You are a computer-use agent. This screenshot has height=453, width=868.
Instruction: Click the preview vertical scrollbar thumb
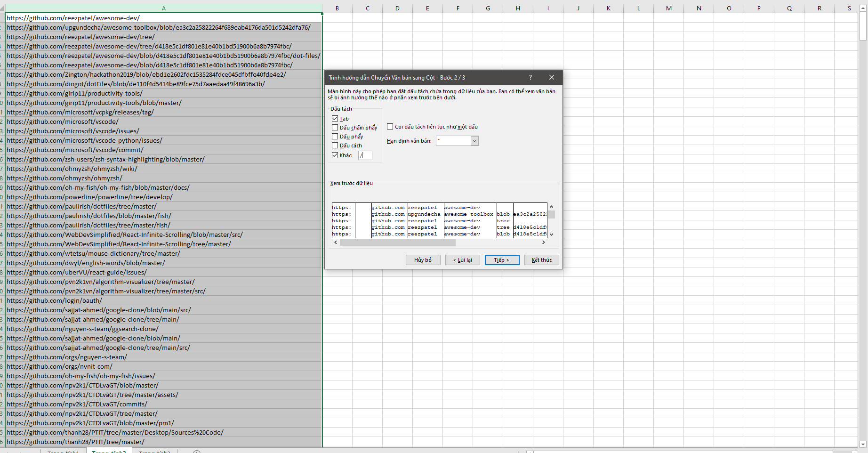(552, 215)
